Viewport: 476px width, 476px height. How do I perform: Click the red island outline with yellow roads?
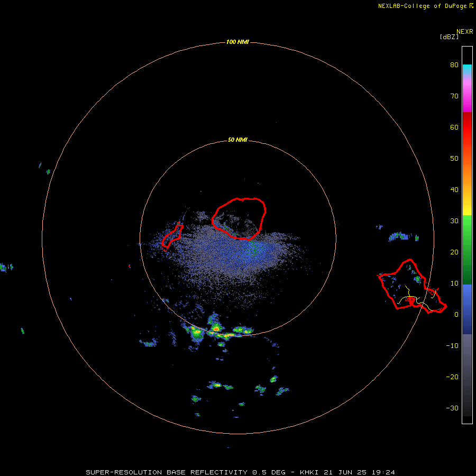412,286
